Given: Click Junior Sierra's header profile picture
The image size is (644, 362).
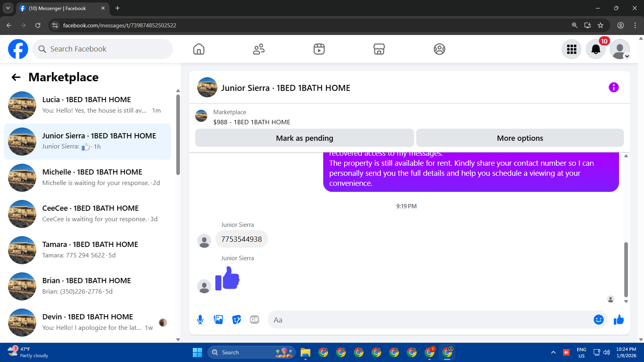Looking at the screenshot, I should click(x=207, y=87).
